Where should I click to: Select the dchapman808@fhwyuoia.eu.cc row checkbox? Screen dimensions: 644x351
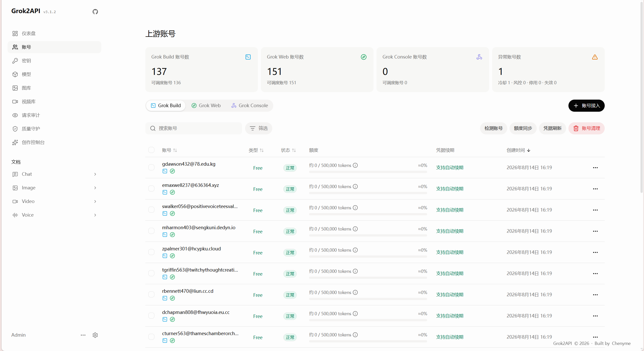click(x=151, y=316)
